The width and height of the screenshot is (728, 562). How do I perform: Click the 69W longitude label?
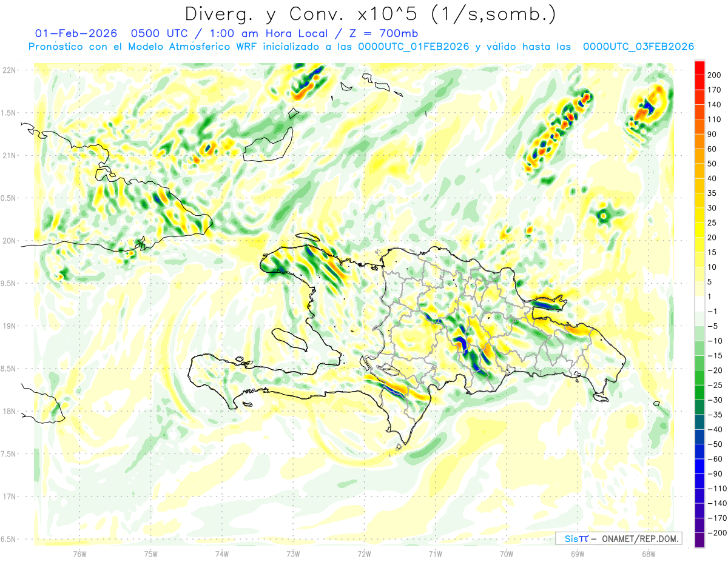coord(577,554)
